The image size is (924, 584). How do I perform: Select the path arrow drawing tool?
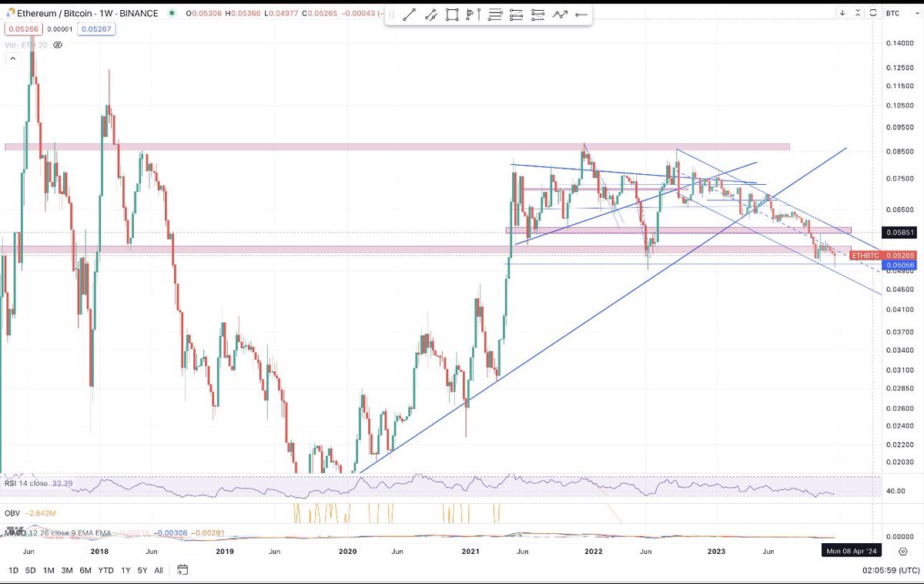pyautogui.click(x=560, y=15)
